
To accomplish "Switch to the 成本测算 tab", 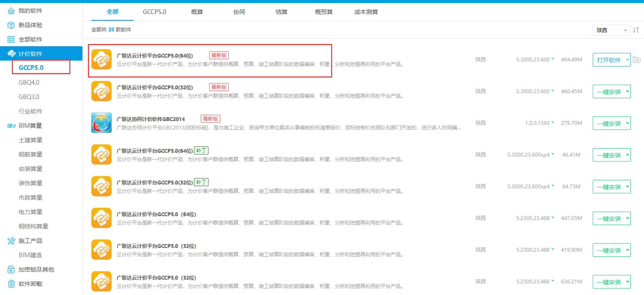I will coord(366,12).
